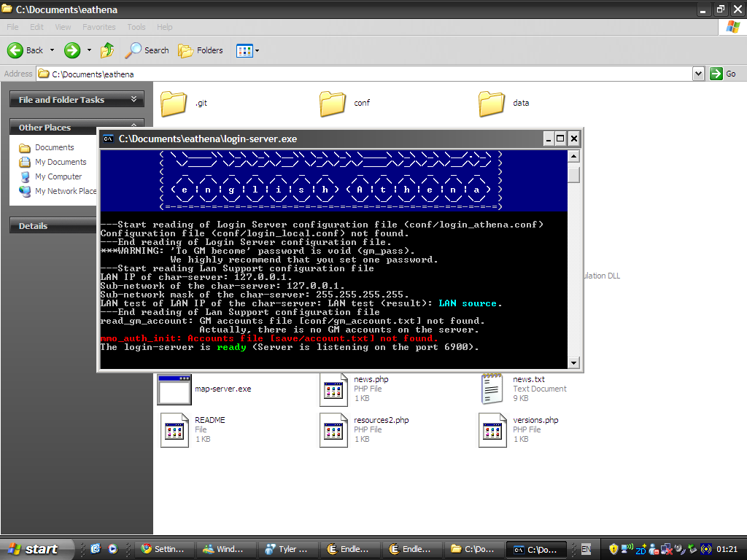This screenshot has width=747, height=560.
Task: Open the Tools menu
Action: [x=136, y=27]
